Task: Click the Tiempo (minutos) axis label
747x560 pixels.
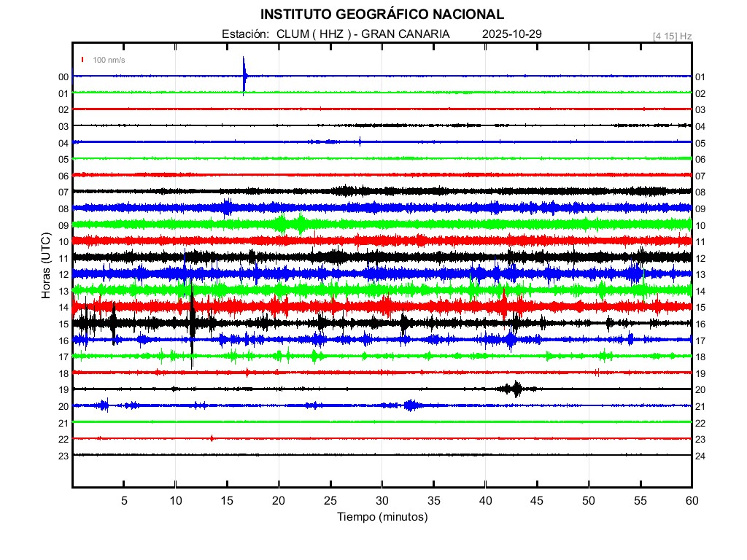Action: (x=382, y=517)
